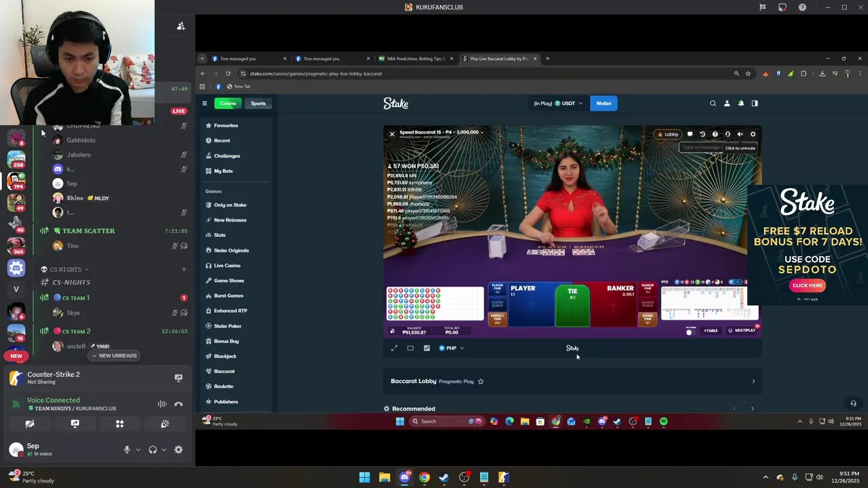
Task: Open Discord user settings gear
Action: 178,449
